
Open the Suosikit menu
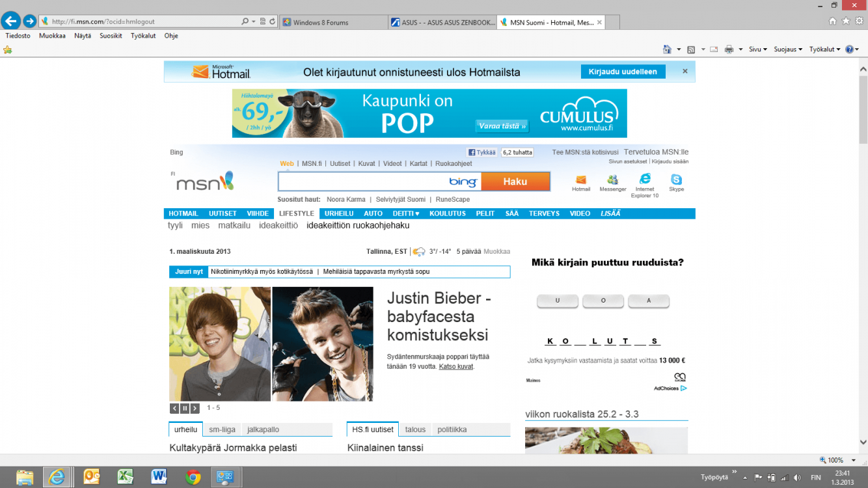coord(111,36)
